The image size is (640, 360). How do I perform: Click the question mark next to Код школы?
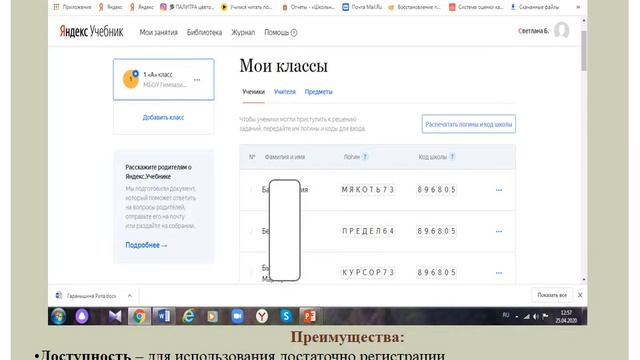[452, 157]
